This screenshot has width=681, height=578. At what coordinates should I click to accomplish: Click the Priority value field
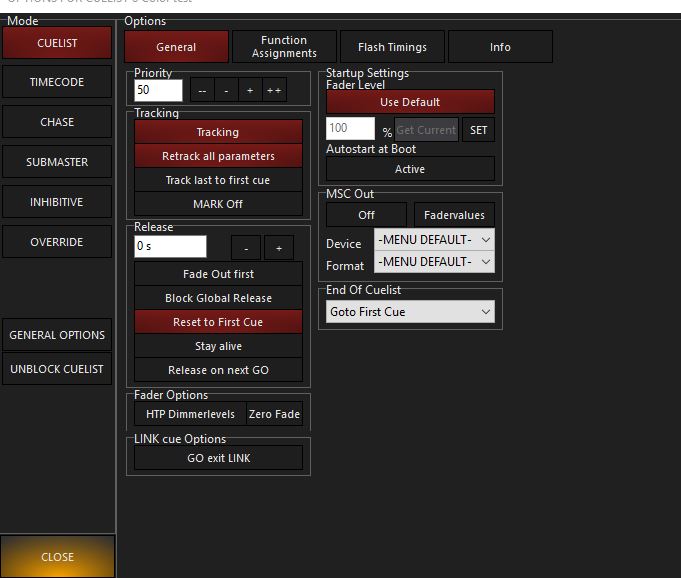[159, 90]
